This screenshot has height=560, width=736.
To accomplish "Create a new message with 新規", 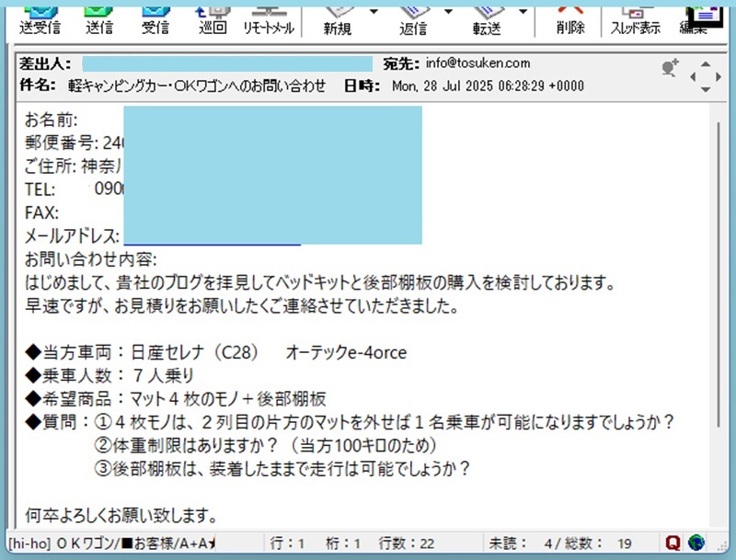I will (x=337, y=18).
